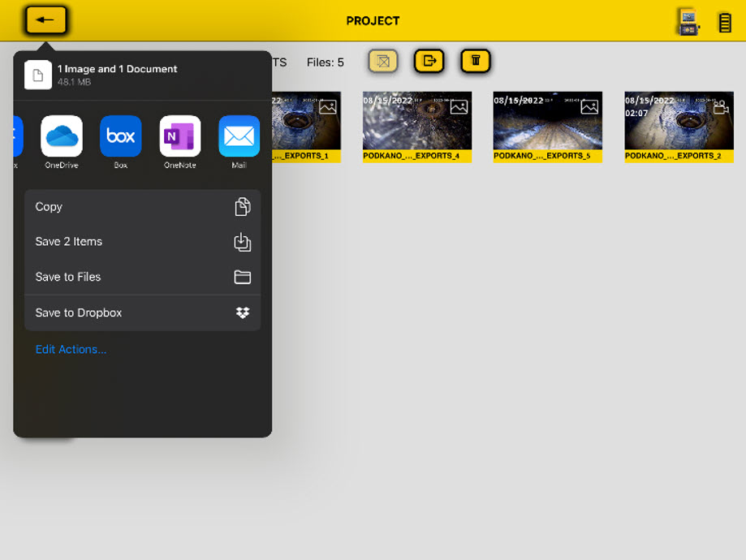The height and width of the screenshot is (560, 746).
Task: Go back using the arrow button
Action: [45, 20]
